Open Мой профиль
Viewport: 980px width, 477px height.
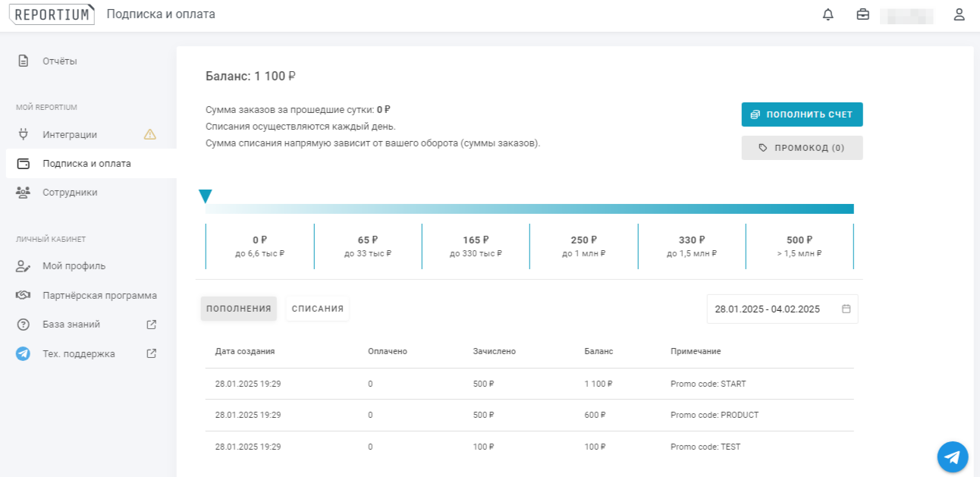point(74,266)
